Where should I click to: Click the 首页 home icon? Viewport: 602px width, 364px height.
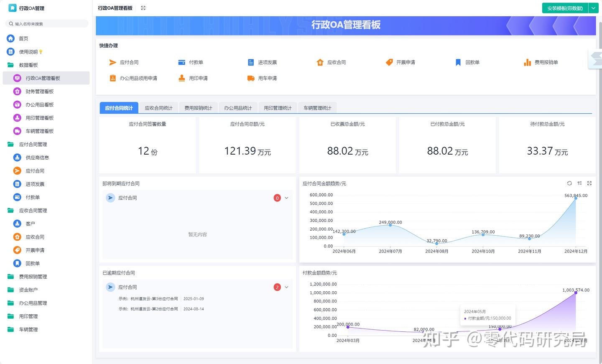pos(10,38)
